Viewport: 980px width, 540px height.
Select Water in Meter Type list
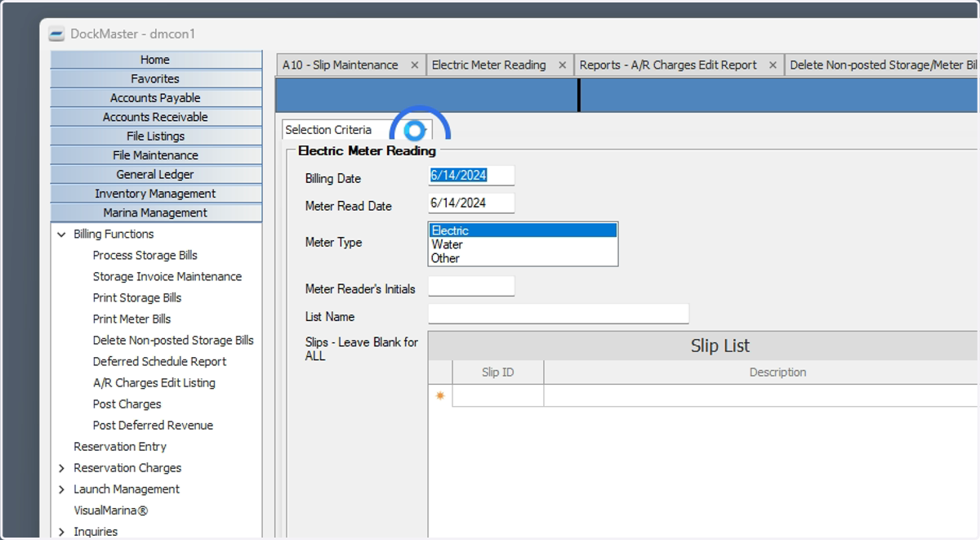523,244
